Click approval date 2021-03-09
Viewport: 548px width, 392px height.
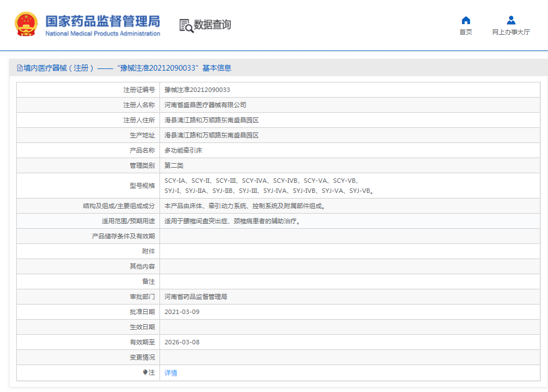(182, 312)
